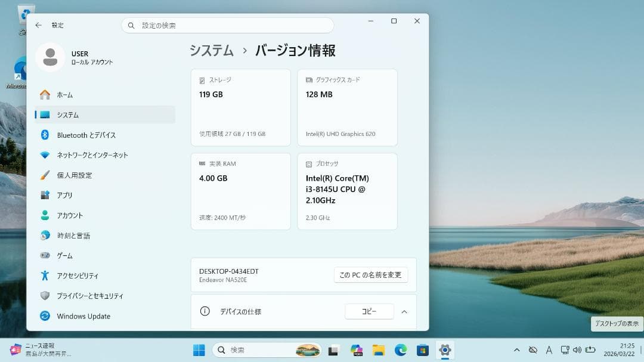Click この PC の名前を変更 button

click(x=370, y=275)
